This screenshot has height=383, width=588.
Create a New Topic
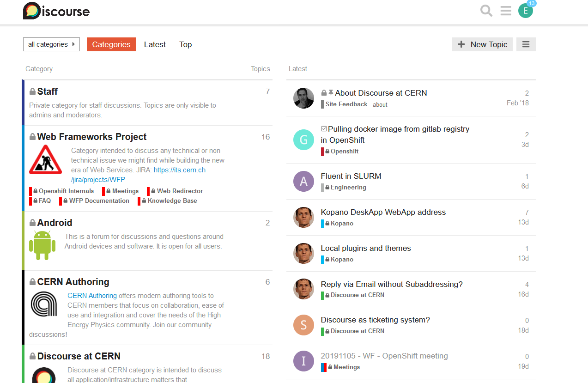[x=482, y=44]
